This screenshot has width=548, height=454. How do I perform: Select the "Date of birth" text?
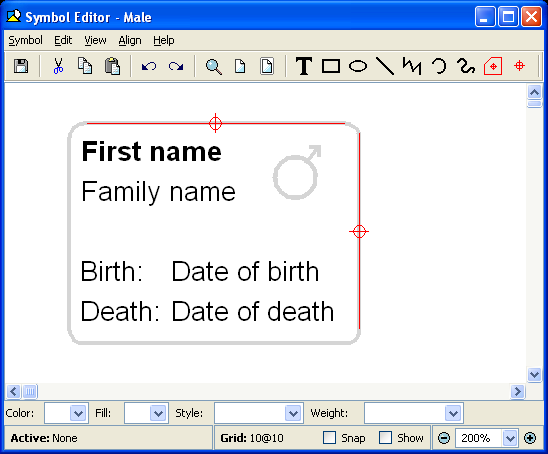tap(245, 271)
